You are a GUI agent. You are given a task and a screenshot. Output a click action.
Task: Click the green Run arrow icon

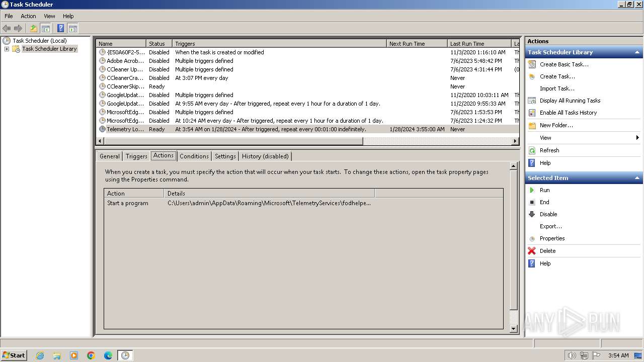tap(532, 190)
